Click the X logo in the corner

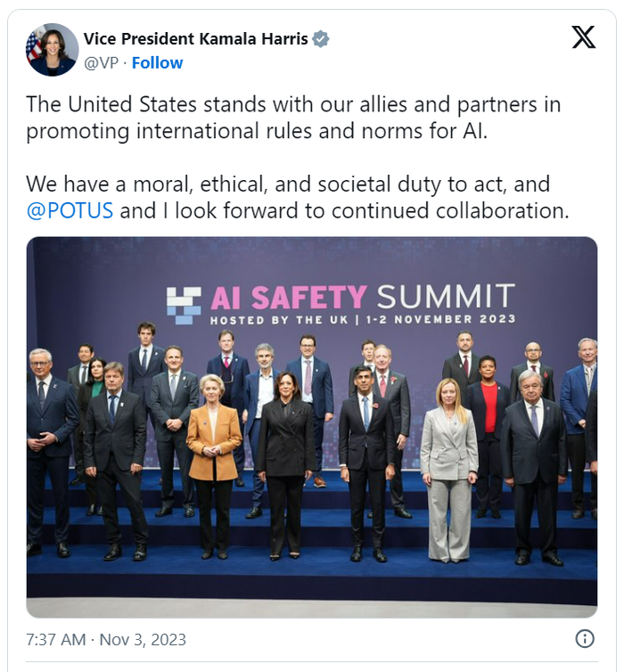[583, 37]
